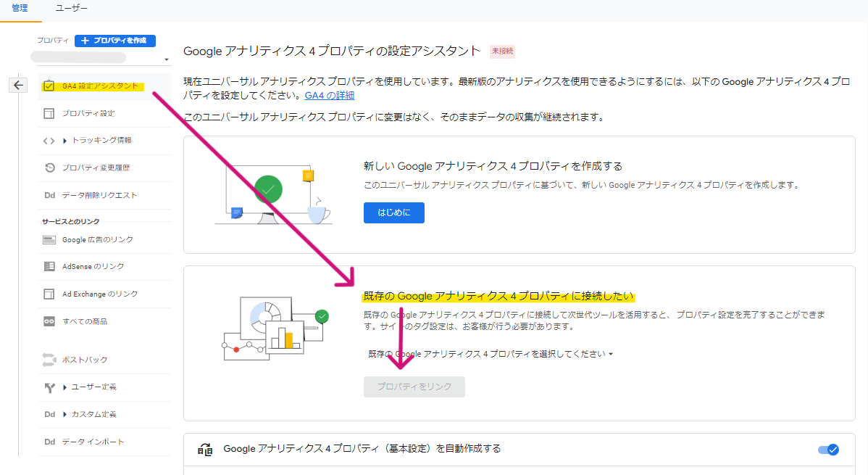
Task: Click the GA4 設定アシスタント checkbox icon
Action: point(49,86)
